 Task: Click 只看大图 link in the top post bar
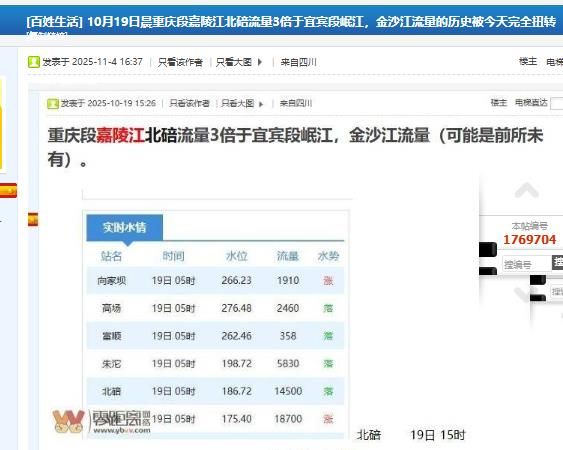[234, 62]
